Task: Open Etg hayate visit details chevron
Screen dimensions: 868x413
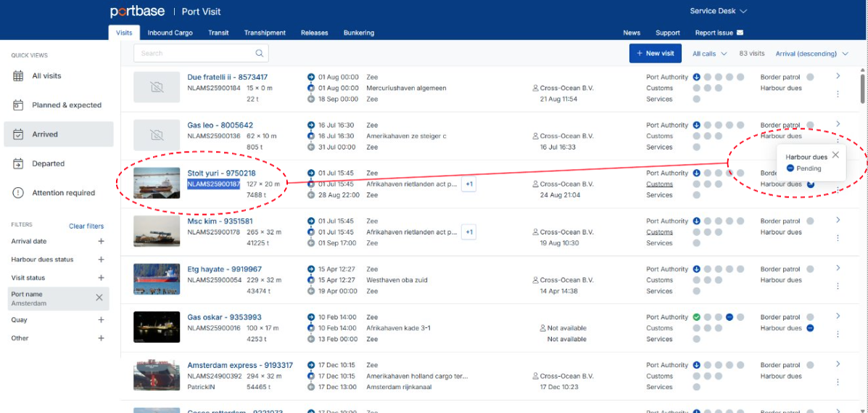Action: (838, 268)
